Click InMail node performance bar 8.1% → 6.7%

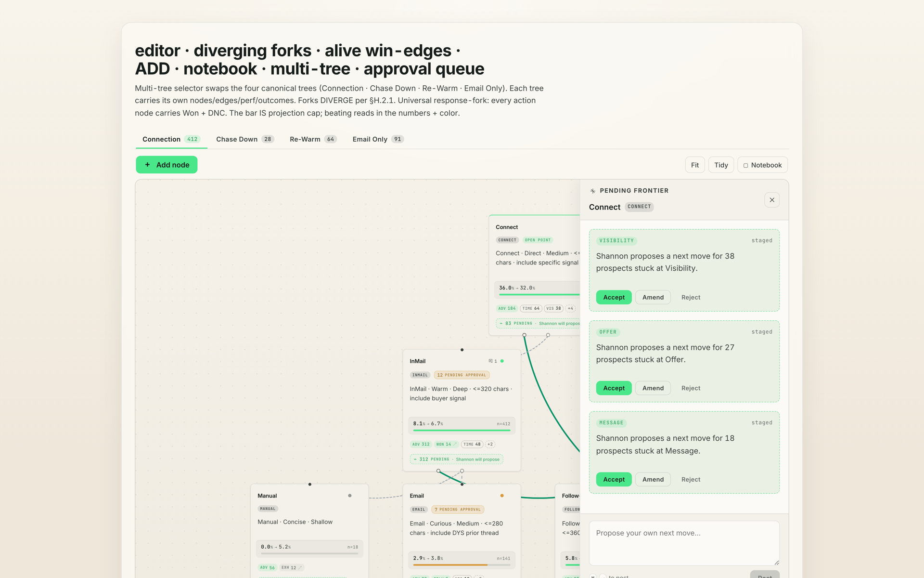click(462, 425)
